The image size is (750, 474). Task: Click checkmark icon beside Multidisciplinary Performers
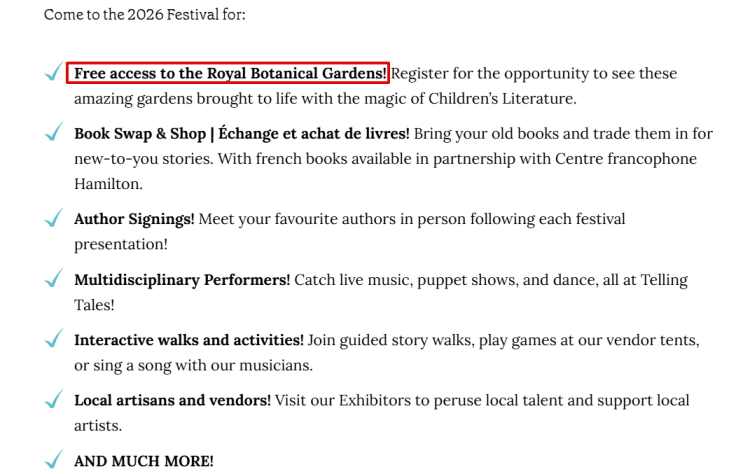54,277
